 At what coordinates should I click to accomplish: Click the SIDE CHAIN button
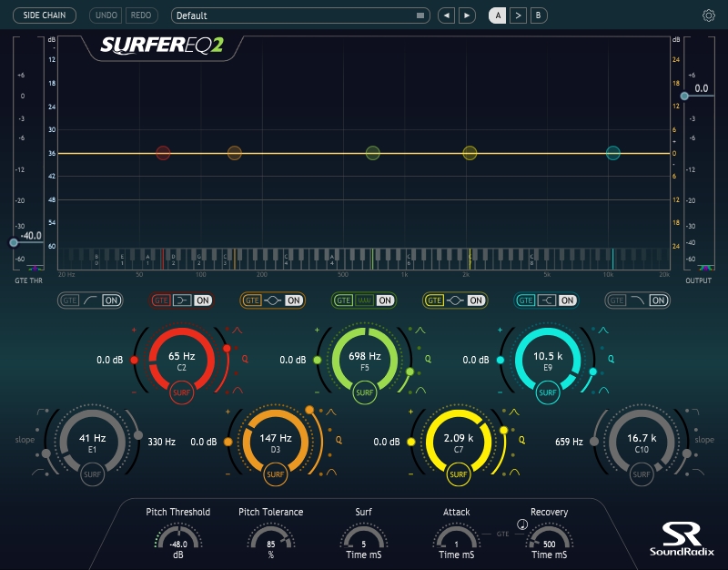[x=45, y=15]
